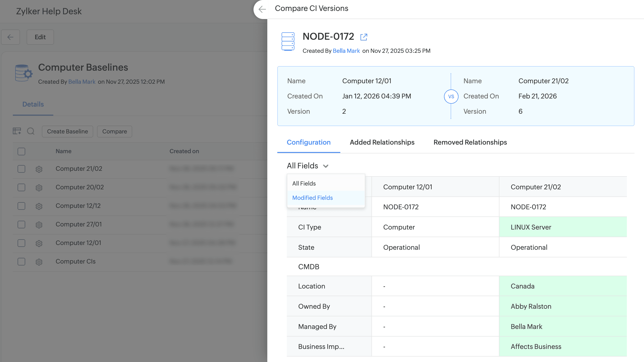Click the NODE-0172 server icon

coord(288,41)
